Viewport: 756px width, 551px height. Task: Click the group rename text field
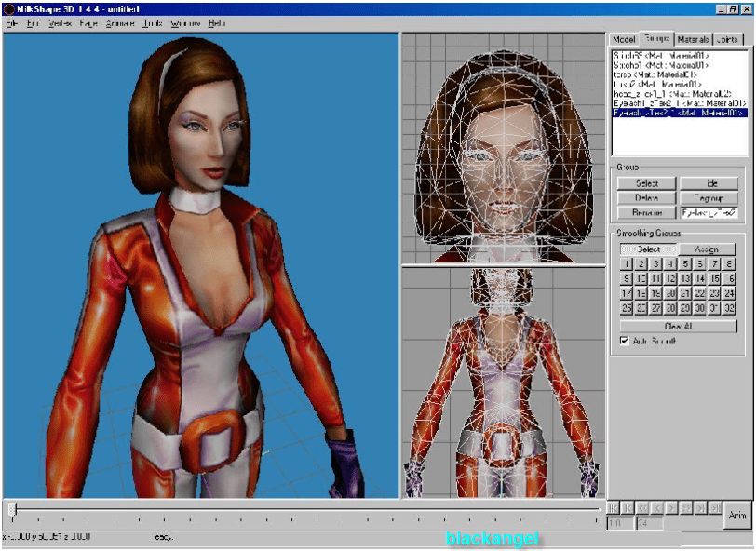click(709, 213)
